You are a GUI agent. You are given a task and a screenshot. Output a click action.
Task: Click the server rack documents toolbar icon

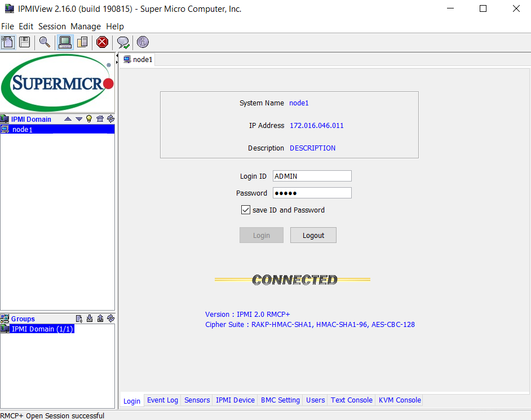(x=82, y=42)
